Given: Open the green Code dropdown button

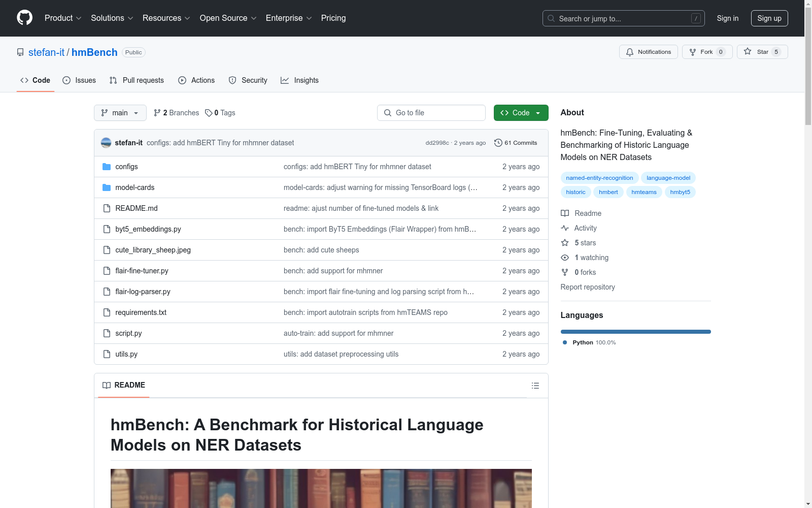Looking at the screenshot, I should click(x=521, y=113).
